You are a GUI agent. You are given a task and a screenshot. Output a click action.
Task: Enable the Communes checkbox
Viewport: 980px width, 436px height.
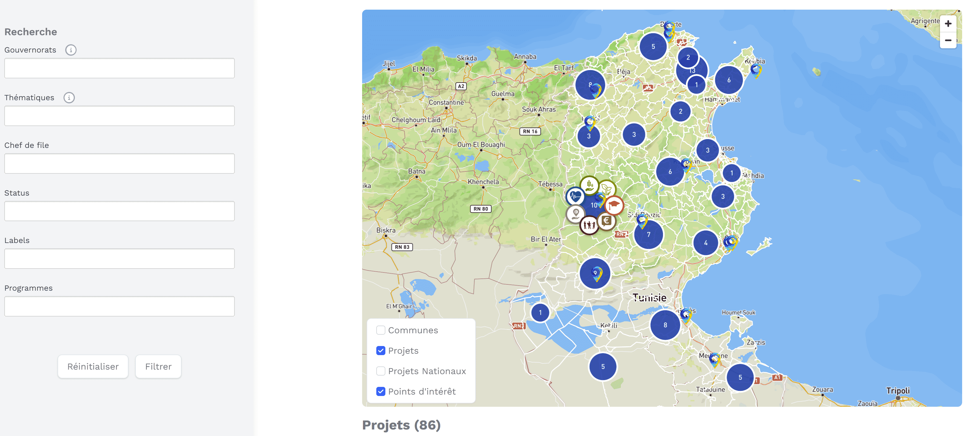[x=381, y=330]
